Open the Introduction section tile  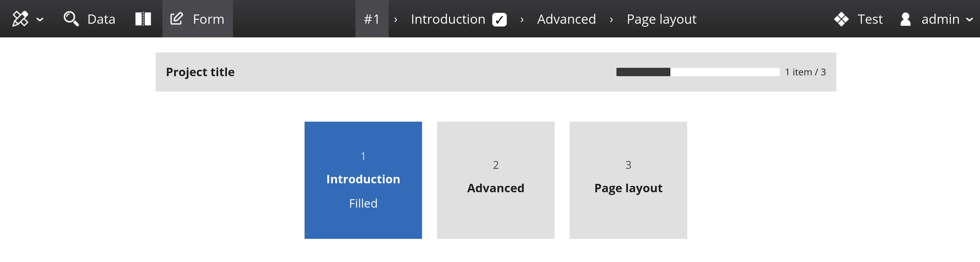point(363,180)
